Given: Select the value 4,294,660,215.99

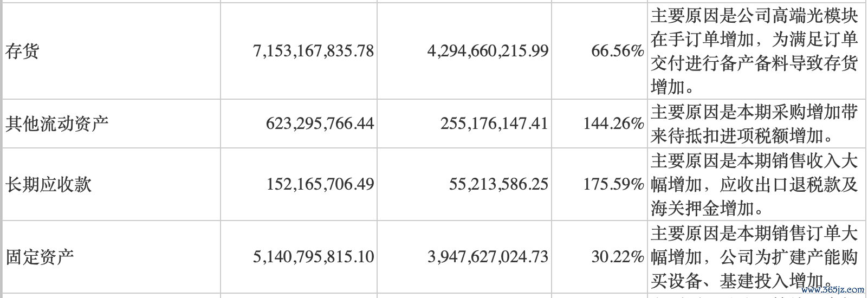Looking at the screenshot, I should 488,51.
